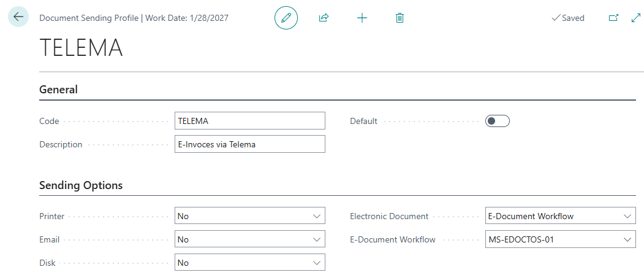This screenshot has width=644, height=275.
Task: Delete record using trash can icon
Action: click(x=400, y=18)
